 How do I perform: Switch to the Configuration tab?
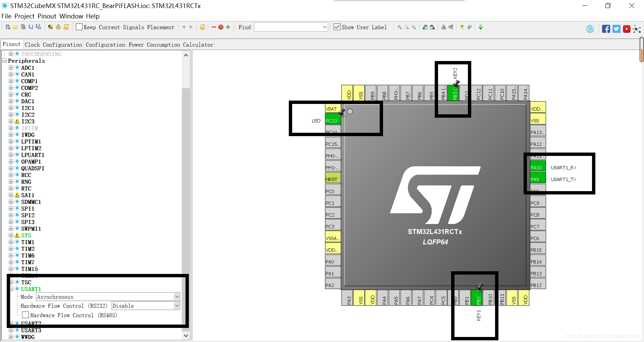(105, 45)
